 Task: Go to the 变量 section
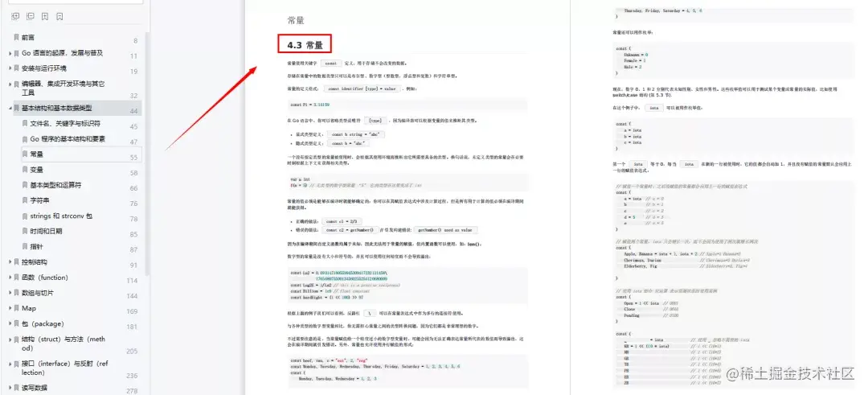click(36, 170)
